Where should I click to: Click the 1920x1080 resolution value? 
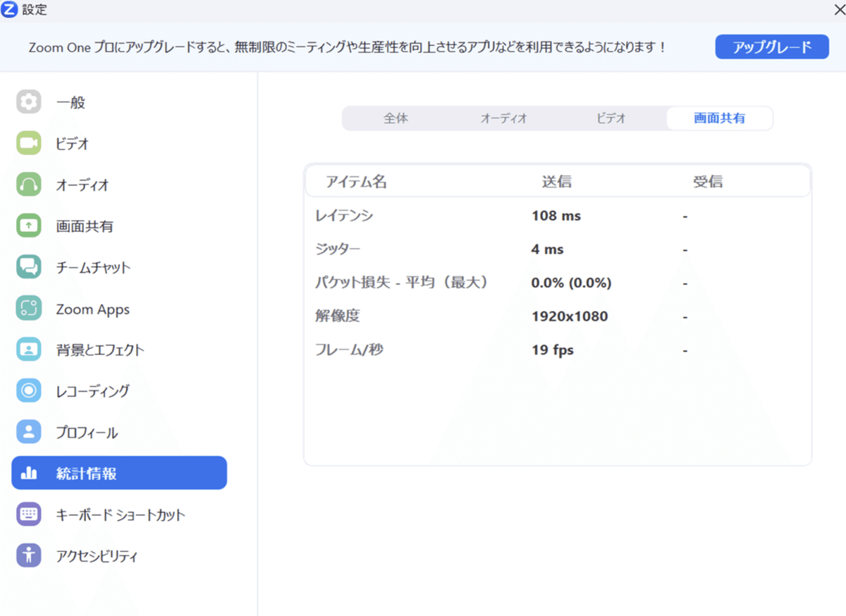[570, 316]
